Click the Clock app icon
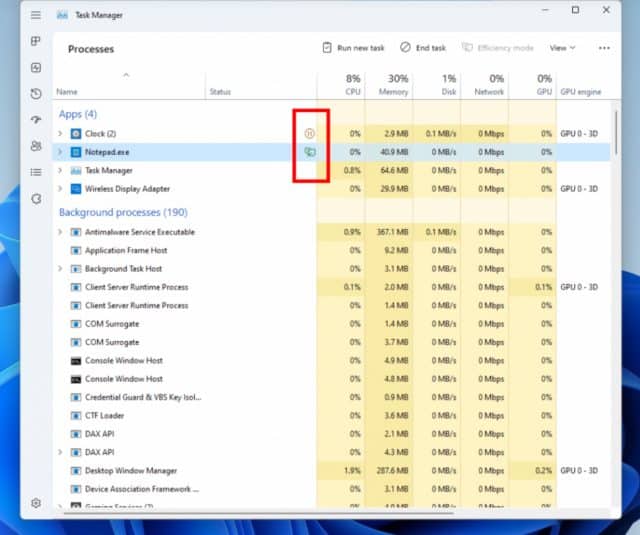 click(x=76, y=133)
